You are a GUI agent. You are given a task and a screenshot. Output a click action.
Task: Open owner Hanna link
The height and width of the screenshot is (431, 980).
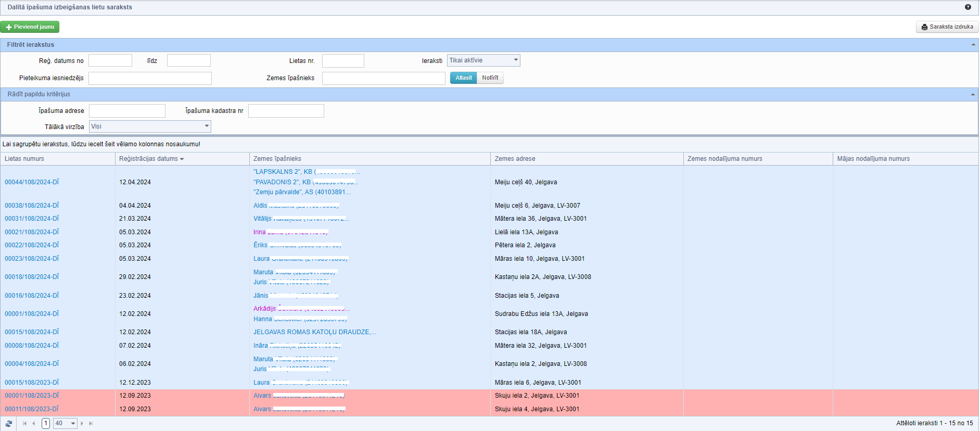click(300, 319)
